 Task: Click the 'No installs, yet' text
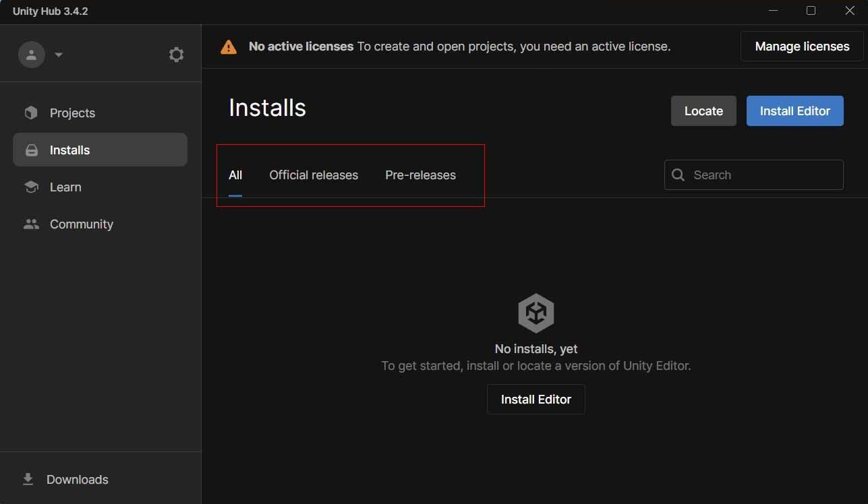coord(536,349)
